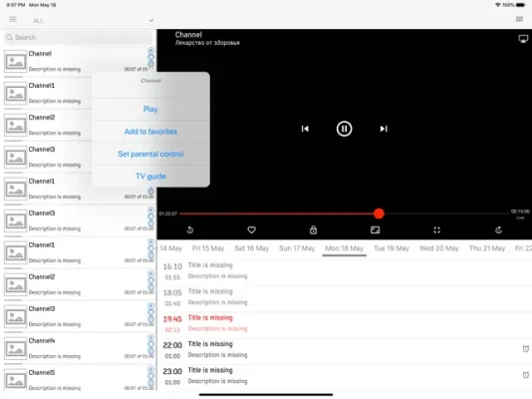Toggle parental lock icon under player

pos(313,229)
